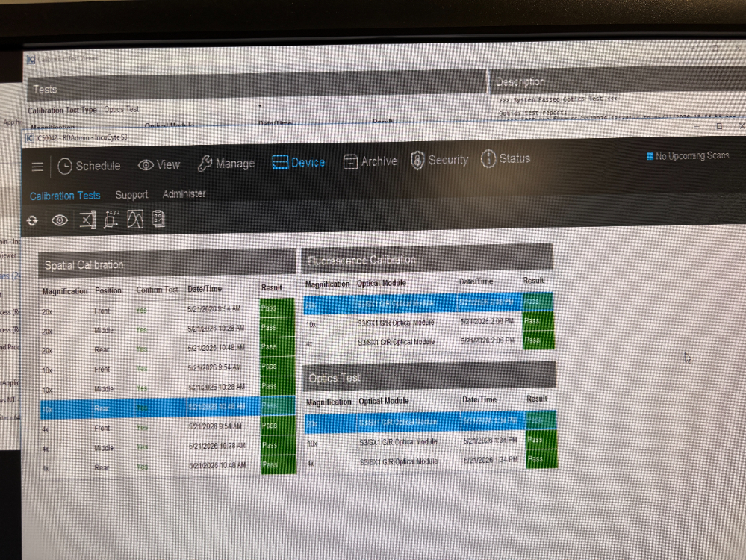Select the 20x Rear row in Spatial Calibration
Viewport: 746px width, 560px height.
coord(167,349)
